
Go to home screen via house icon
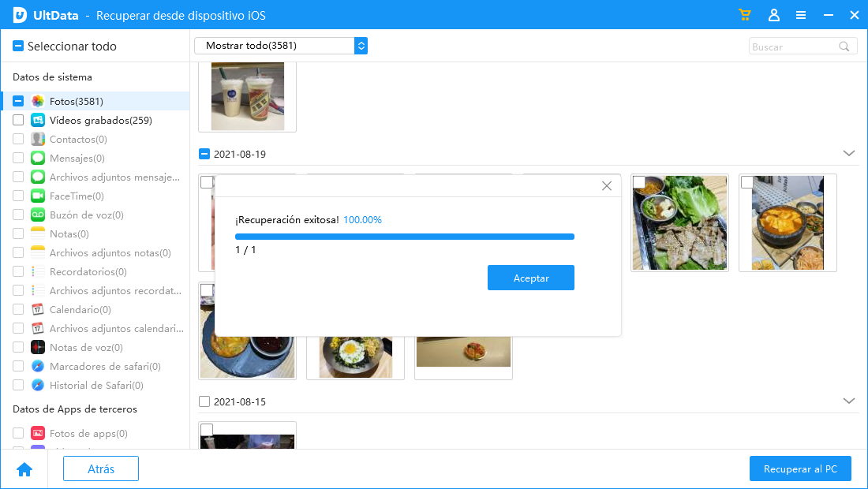[x=24, y=469]
